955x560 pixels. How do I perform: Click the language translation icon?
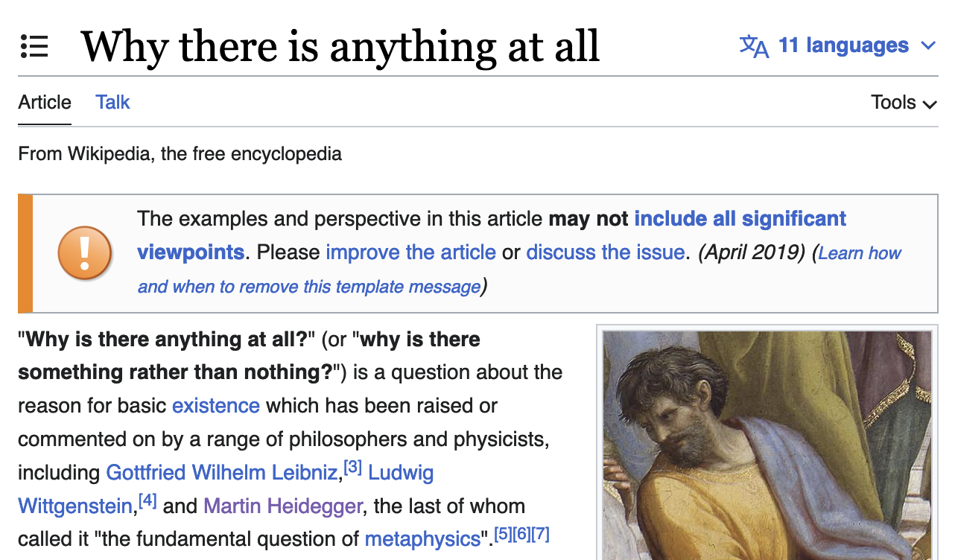coord(754,45)
